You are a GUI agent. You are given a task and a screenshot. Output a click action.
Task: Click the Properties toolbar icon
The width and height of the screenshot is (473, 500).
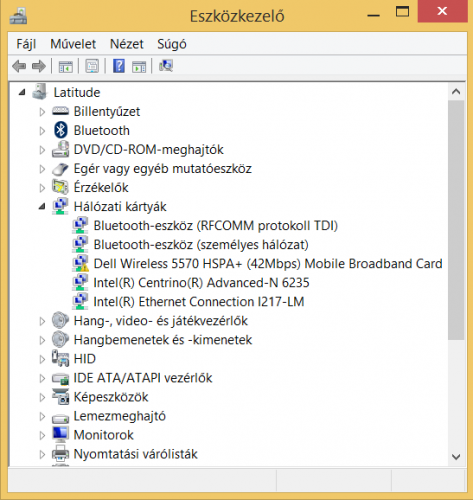point(92,66)
